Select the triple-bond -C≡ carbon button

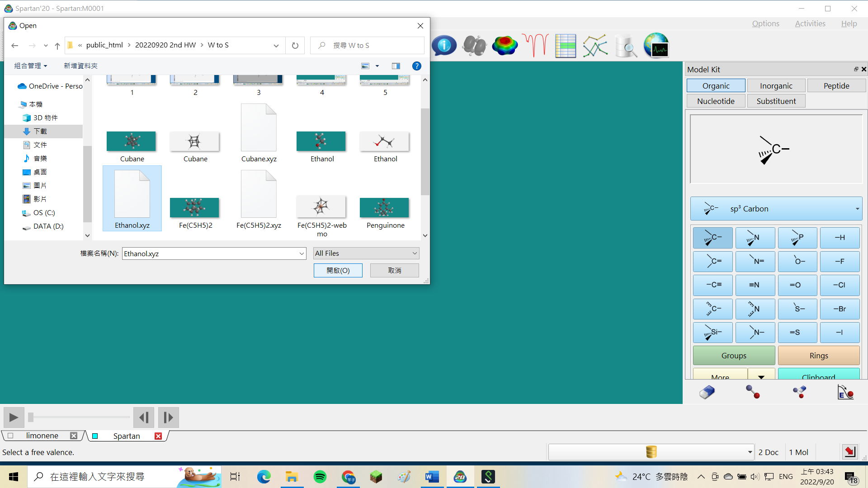click(x=713, y=285)
